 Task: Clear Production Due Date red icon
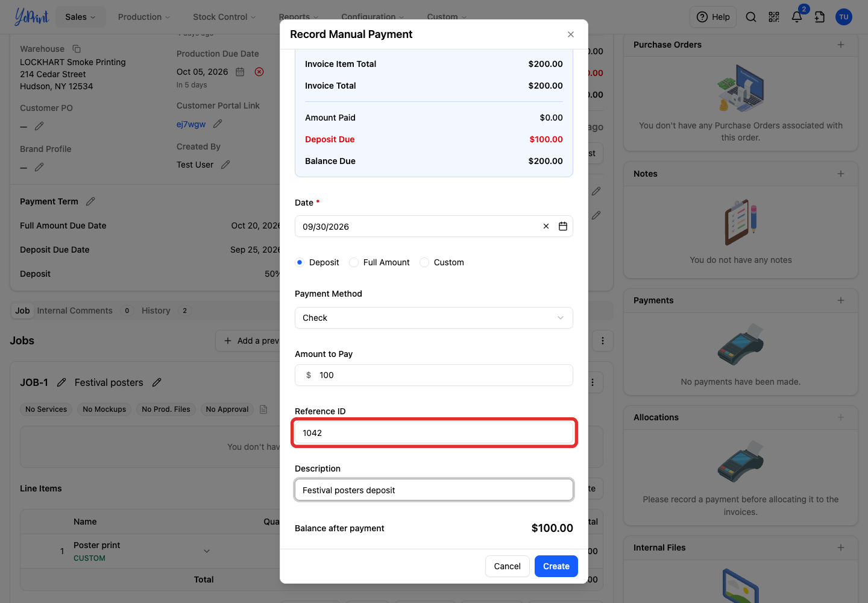click(x=259, y=72)
